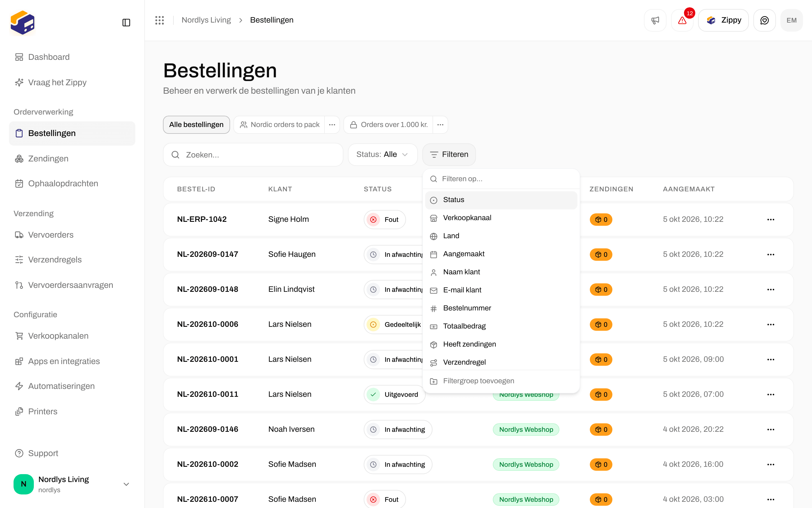Open EM user avatar menu
The height and width of the screenshot is (508, 812).
(x=791, y=20)
